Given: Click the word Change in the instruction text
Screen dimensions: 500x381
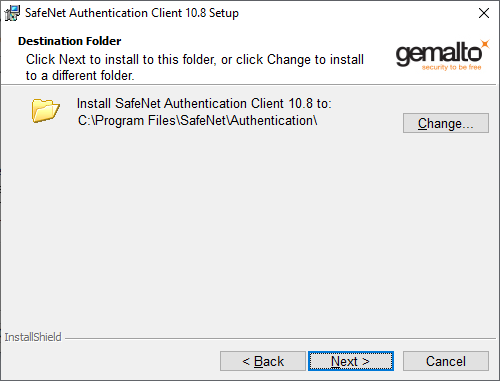Looking at the screenshot, I should [x=289, y=60].
